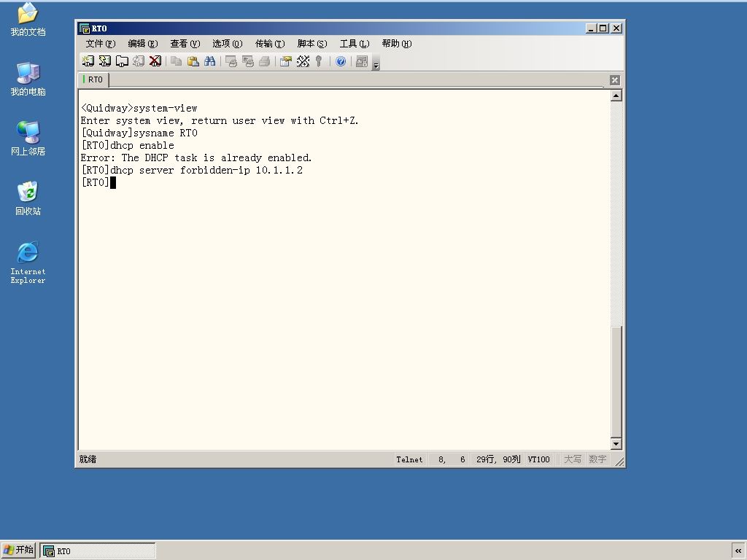The image size is (747, 560).
Task: Open the 选项(O) menu
Action: (228, 44)
